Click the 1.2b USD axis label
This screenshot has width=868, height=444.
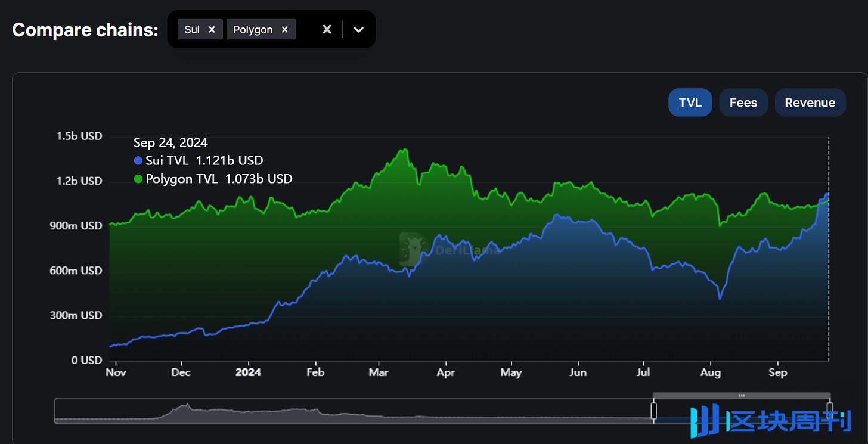(x=79, y=181)
